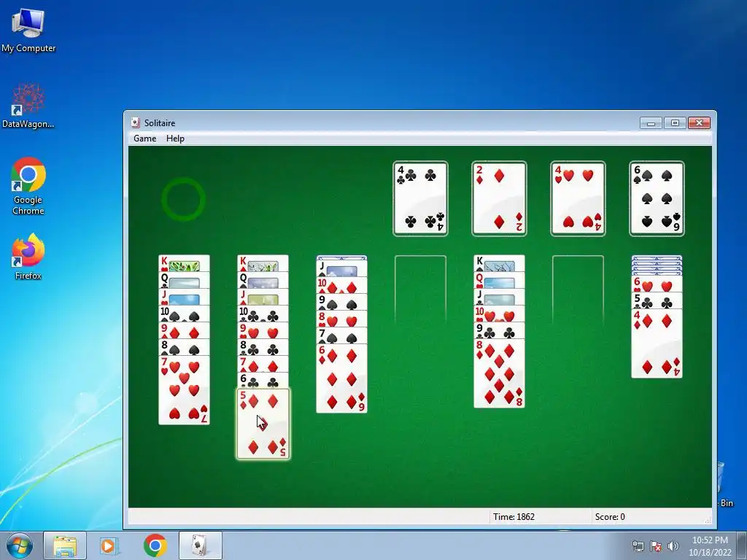Select the 10 of spades in first column
Screen dimensions: 747x560
tap(184, 314)
